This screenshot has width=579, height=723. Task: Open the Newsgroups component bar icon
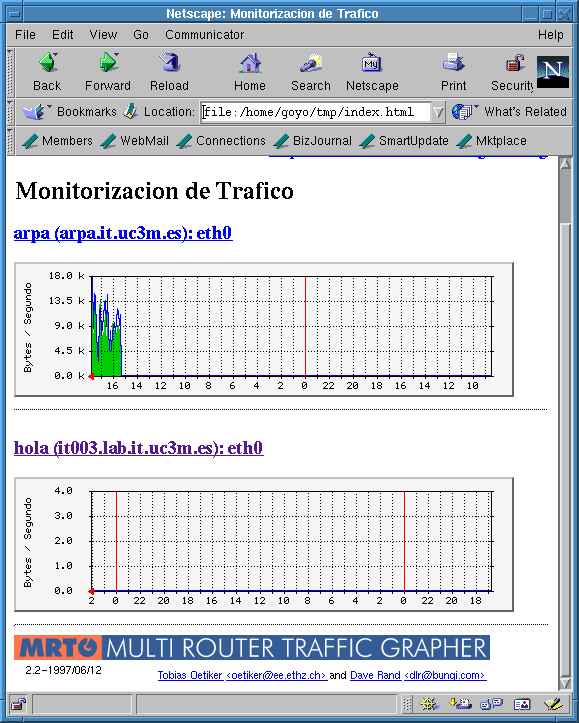tap(491, 704)
